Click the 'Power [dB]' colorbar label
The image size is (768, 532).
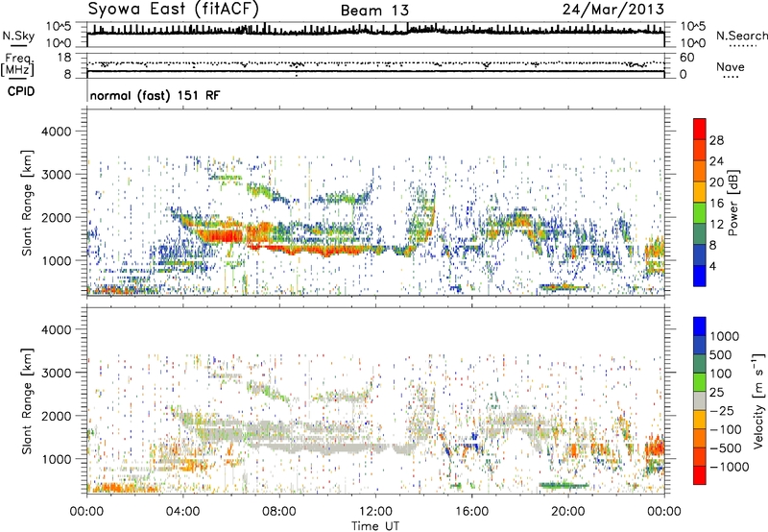click(732, 203)
